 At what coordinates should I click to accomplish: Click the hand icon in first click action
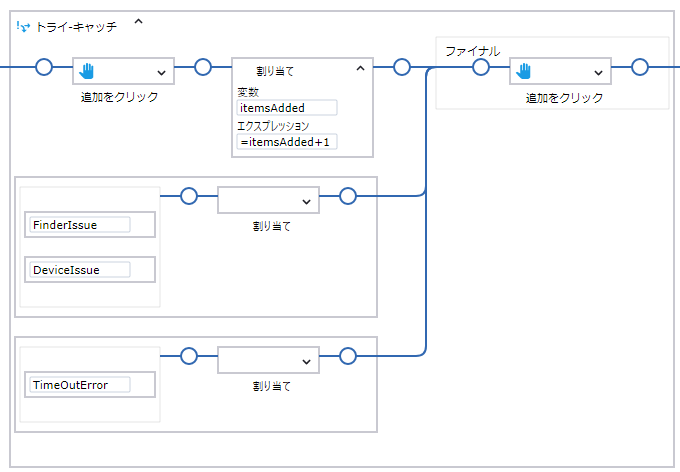[87, 71]
